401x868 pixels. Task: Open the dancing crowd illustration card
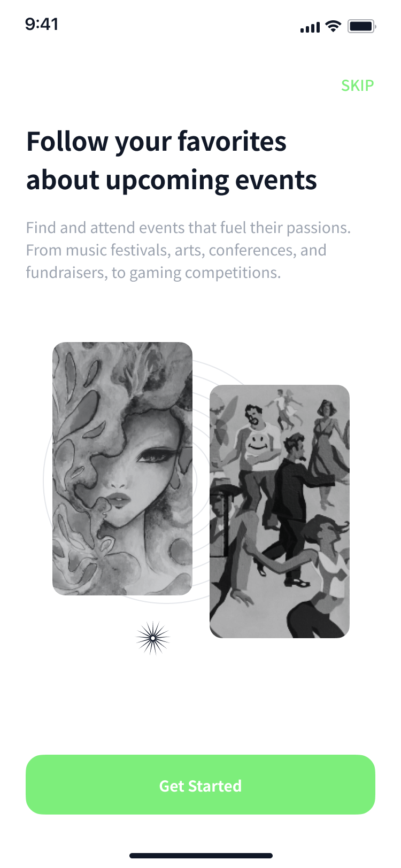pyautogui.click(x=280, y=511)
